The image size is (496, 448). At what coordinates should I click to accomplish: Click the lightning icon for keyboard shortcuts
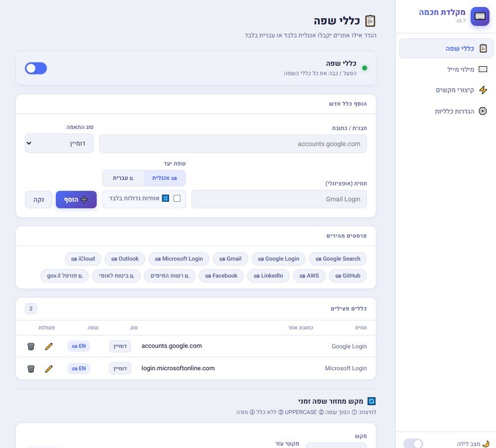(483, 90)
